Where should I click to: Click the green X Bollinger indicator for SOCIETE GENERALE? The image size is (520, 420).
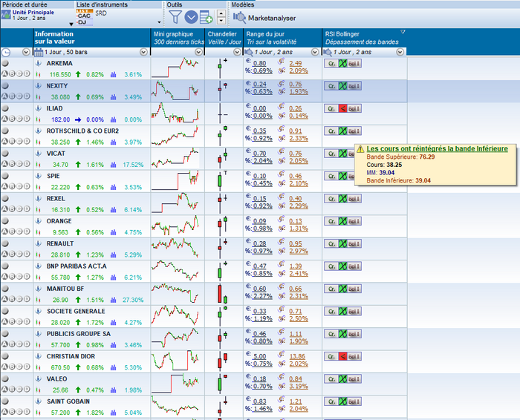click(x=342, y=311)
